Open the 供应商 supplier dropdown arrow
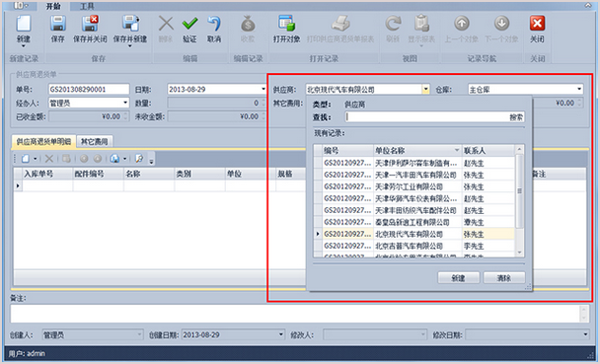The image size is (600, 364). (425, 90)
